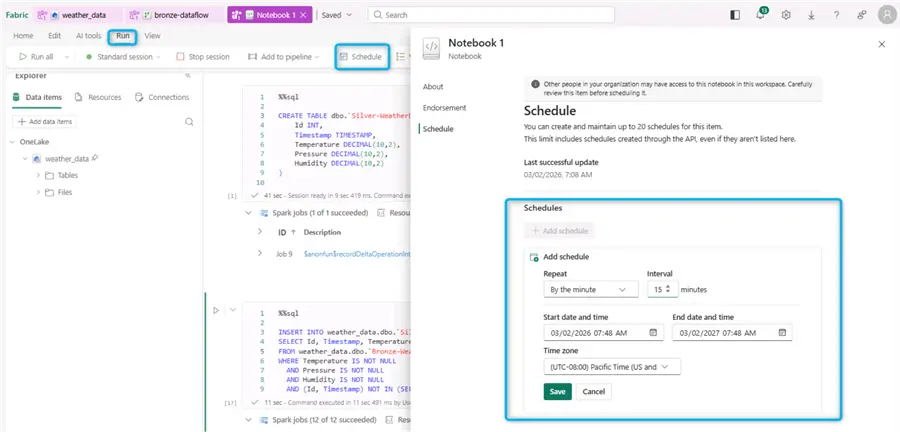
Task: Open calendar picker for Start date
Action: 653,332
